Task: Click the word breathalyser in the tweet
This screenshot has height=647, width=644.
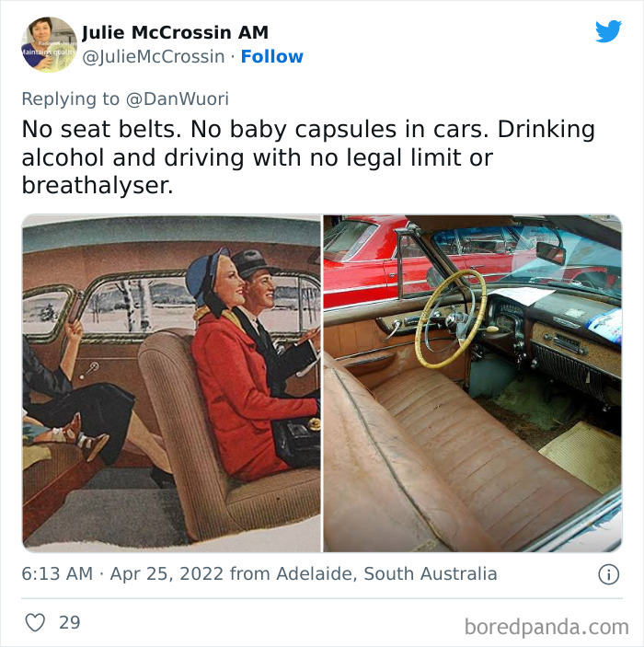Action: click(x=98, y=185)
